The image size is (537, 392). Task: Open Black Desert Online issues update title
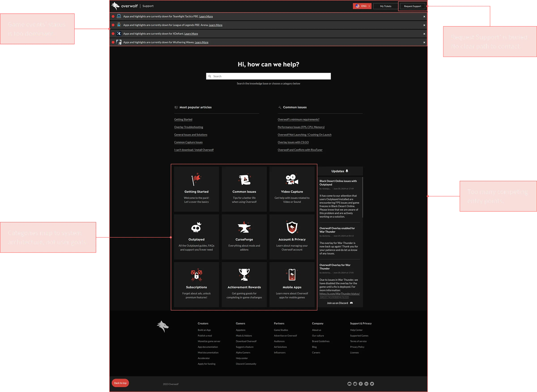(x=338, y=183)
